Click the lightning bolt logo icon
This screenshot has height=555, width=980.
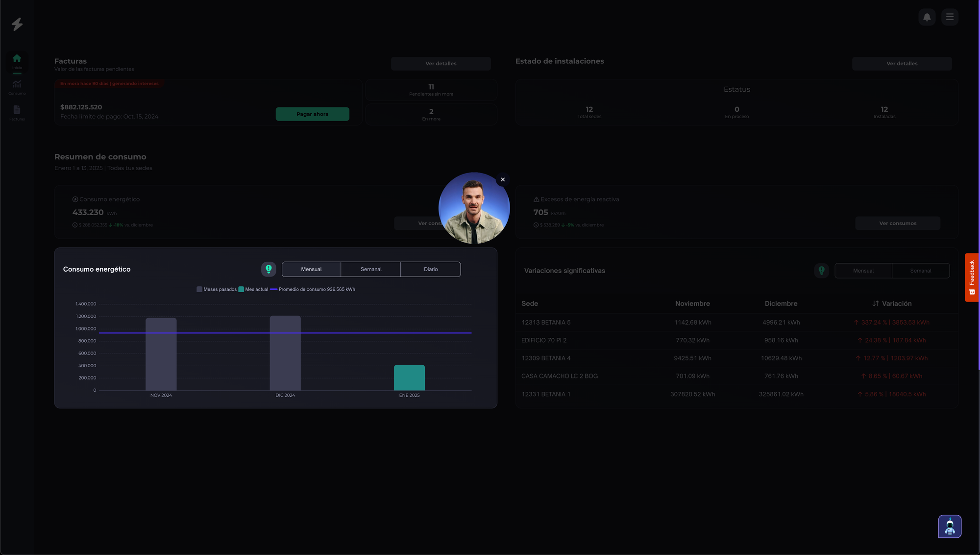tap(17, 24)
